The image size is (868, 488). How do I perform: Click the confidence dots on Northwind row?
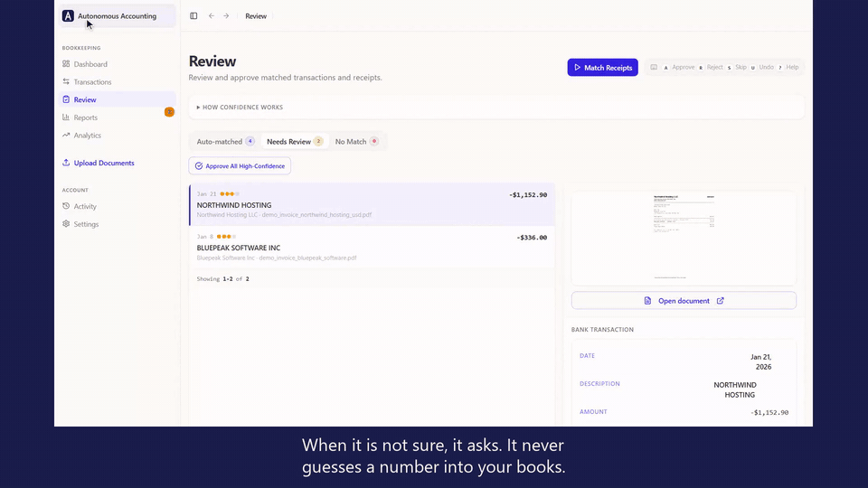coord(230,194)
